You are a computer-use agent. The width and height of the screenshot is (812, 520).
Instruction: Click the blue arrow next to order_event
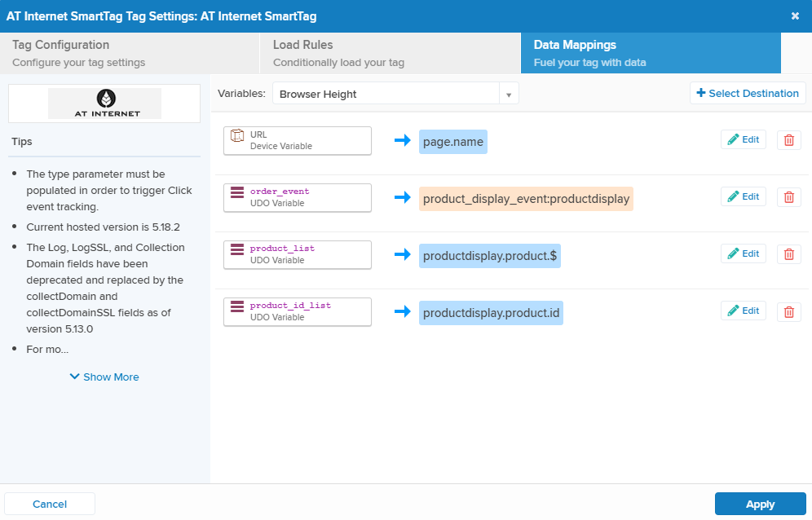click(403, 197)
